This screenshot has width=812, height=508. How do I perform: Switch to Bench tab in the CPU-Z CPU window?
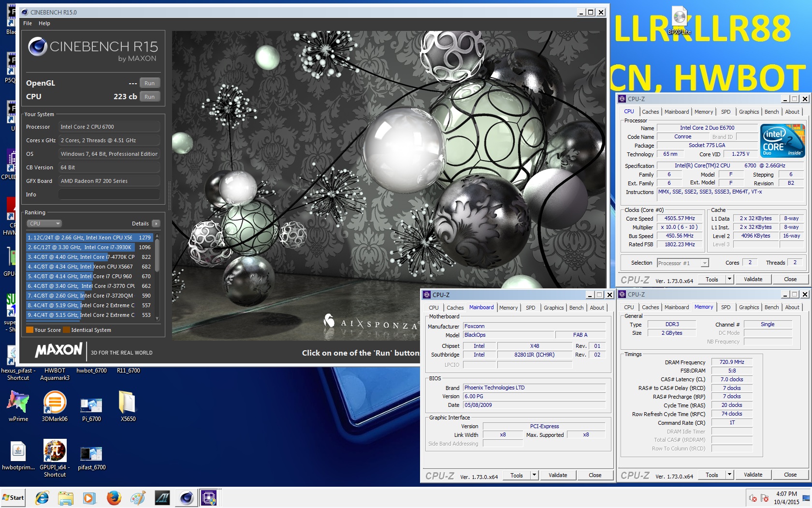point(771,112)
